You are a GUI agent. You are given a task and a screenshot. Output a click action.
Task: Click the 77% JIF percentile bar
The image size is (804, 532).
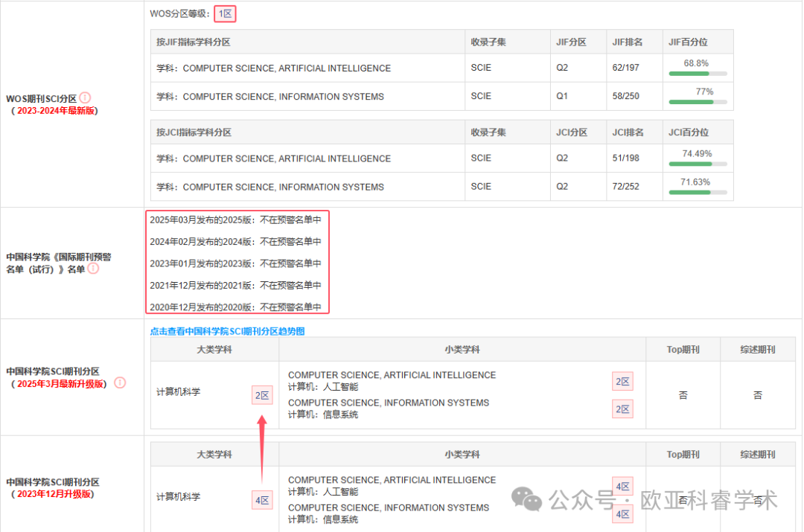(698, 102)
